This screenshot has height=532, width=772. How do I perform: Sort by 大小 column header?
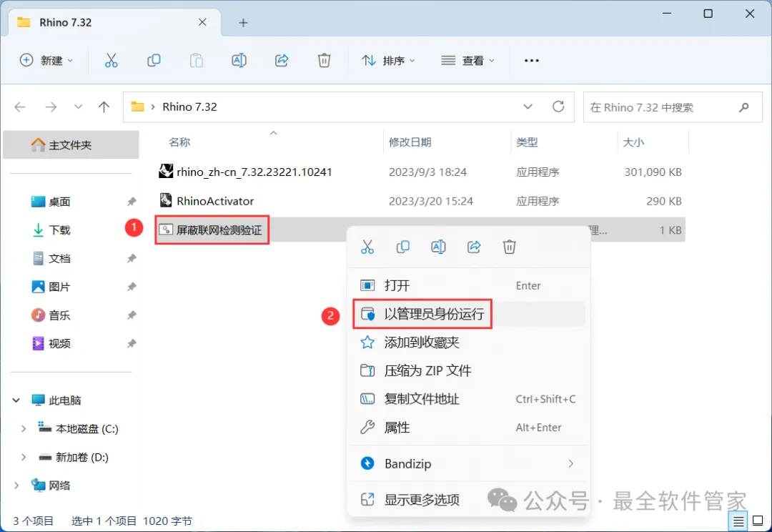[633, 142]
